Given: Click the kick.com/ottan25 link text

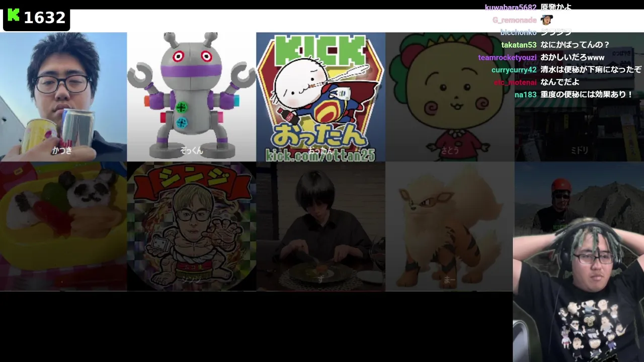Looking at the screenshot, I should coord(320,155).
